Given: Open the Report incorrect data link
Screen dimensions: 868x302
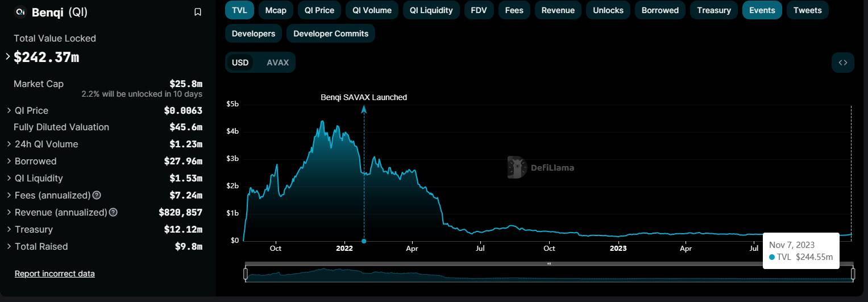Looking at the screenshot, I should coord(55,274).
